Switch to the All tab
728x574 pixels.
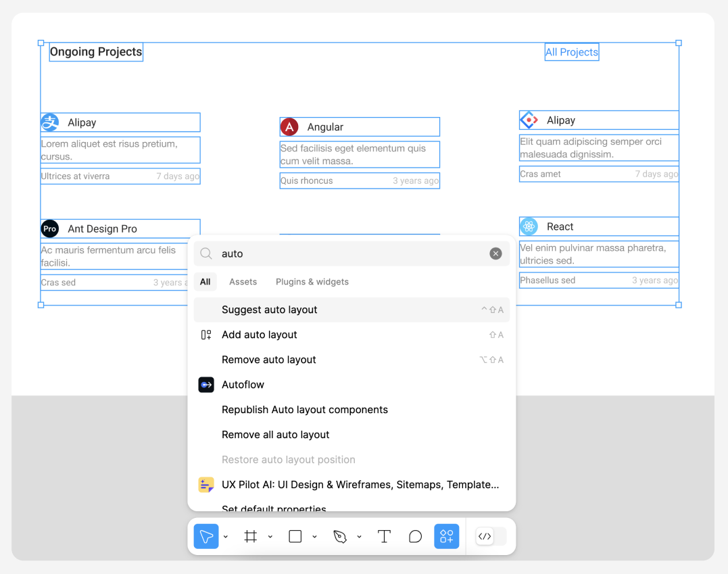coord(205,282)
